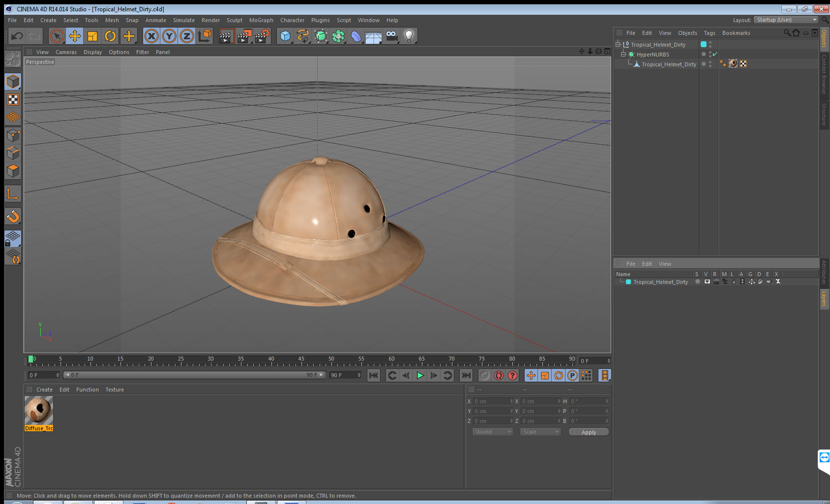The image size is (830, 504).
Task: Click the X position input field
Action: (x=493, y=401)
